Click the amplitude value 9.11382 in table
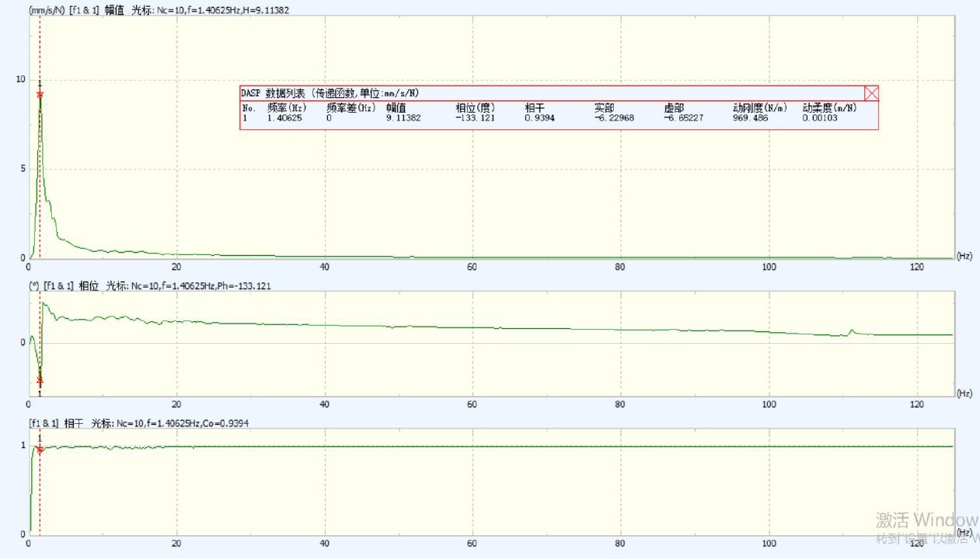Image resolution: width=980 pixels, height=560 pixels. [403, 118]
